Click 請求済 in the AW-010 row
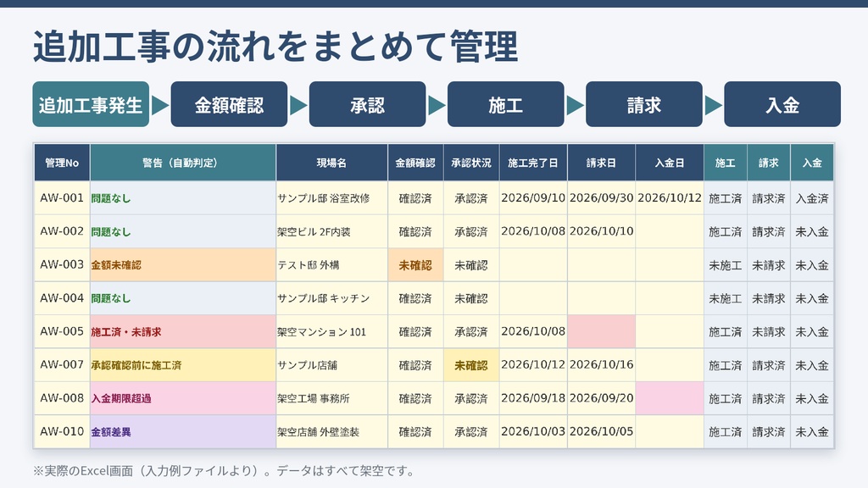This screenshot has height=488, width=868. tap(768, 431)
